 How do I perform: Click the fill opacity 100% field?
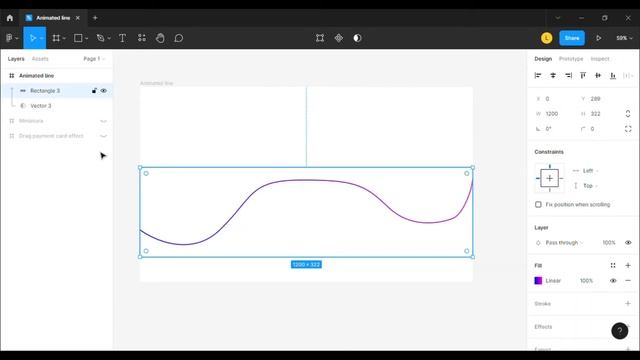coord(586,280)
